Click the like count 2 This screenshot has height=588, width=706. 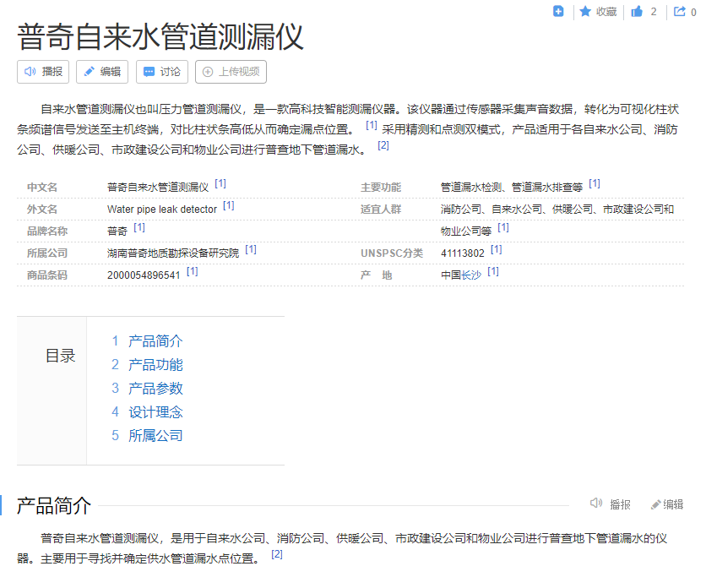click(x=654, y=12)
